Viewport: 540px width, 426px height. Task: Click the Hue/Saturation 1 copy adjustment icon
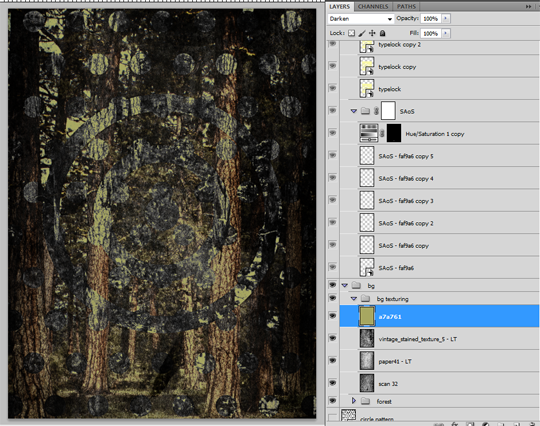pos(368,133)
